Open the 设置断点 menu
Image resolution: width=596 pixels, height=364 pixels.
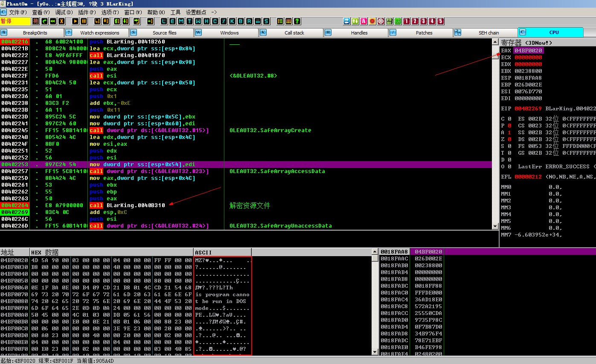pyautogui.click(x=196, y=12)
